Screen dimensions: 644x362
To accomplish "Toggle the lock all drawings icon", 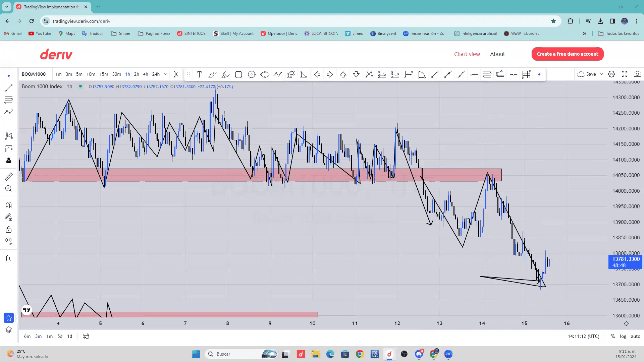I will (x=9, y=230).
